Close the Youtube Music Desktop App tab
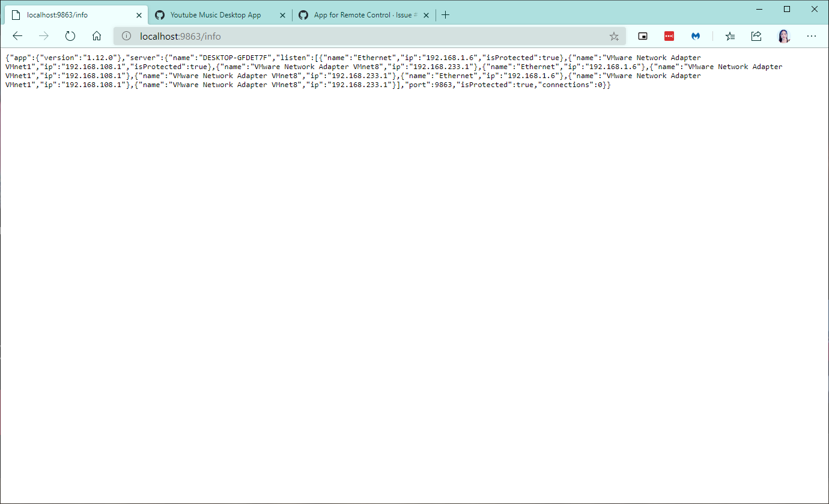Viewport: 829px width, 504px height. coord(282,14)
